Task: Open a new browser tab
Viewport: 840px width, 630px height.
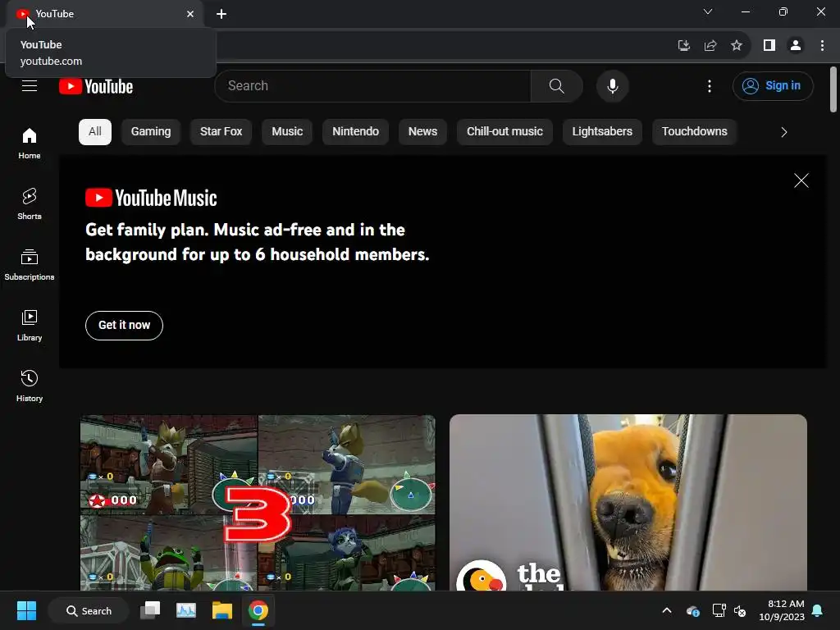Action: [221, 14]
